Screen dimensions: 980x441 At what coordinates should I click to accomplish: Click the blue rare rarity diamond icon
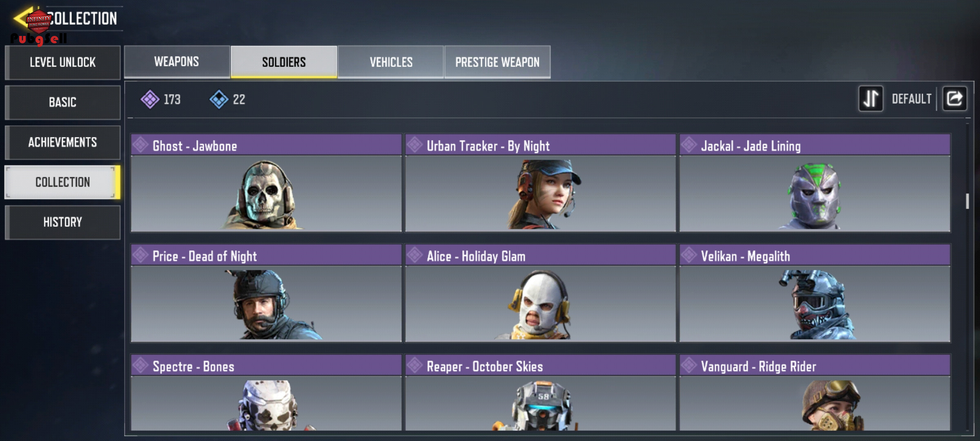coord(219,99)
